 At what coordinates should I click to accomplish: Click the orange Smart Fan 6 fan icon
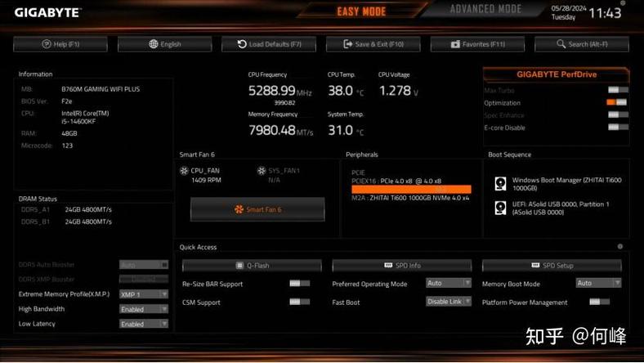pos(239,209)
